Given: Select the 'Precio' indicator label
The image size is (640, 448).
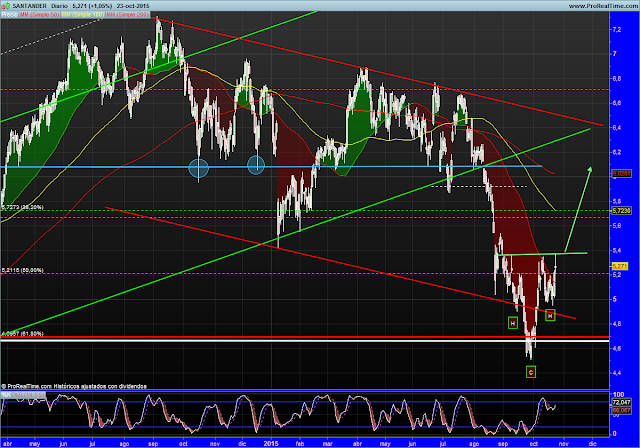Looking at the screenshot, I should tap(10, 14).
